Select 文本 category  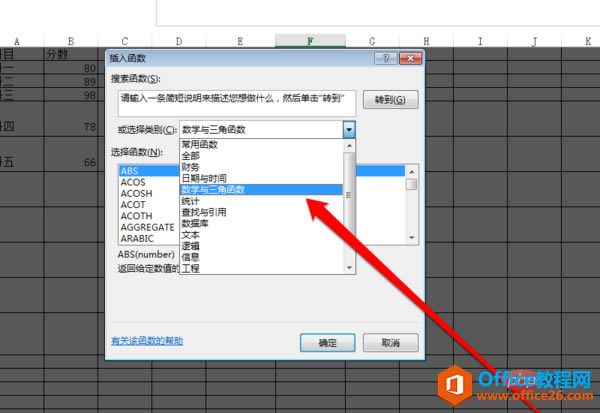[261, 234]
